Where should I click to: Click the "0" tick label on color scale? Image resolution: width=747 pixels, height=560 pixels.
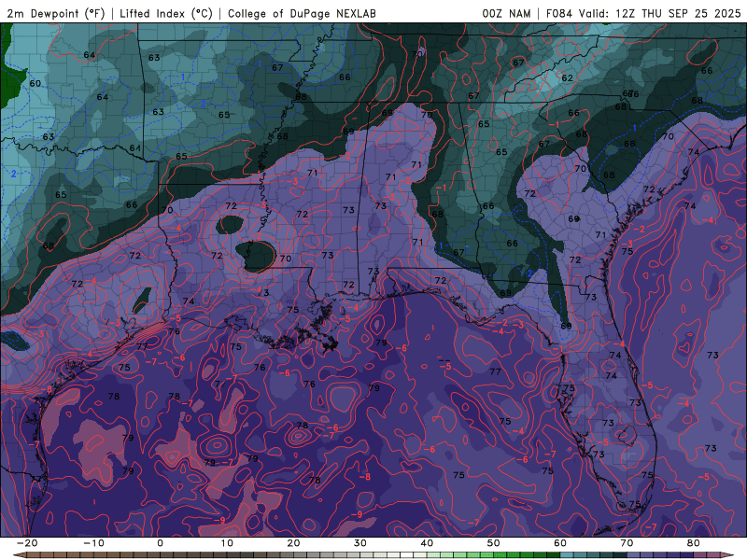coord(160,543)
